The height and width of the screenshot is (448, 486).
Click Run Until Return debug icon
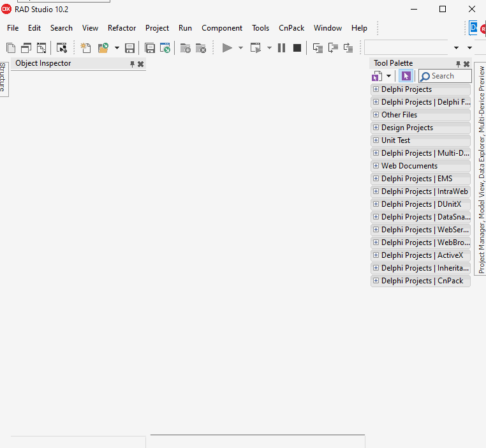(348, 48)
